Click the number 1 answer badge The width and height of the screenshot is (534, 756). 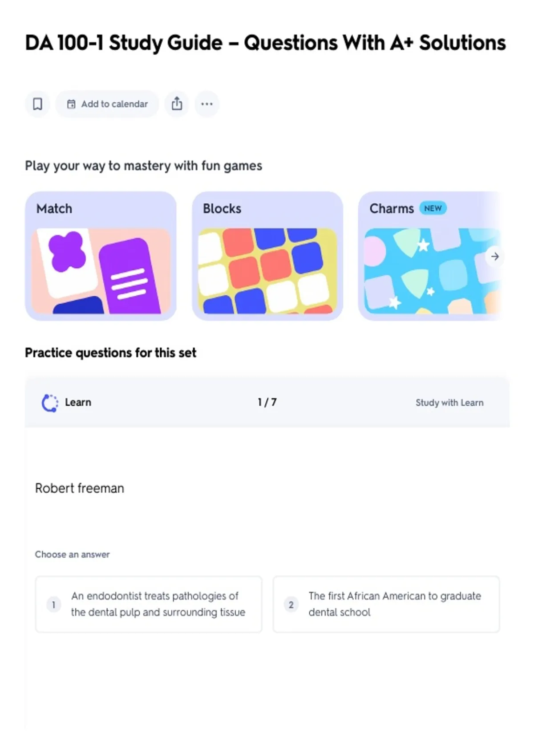click(54, 605)
